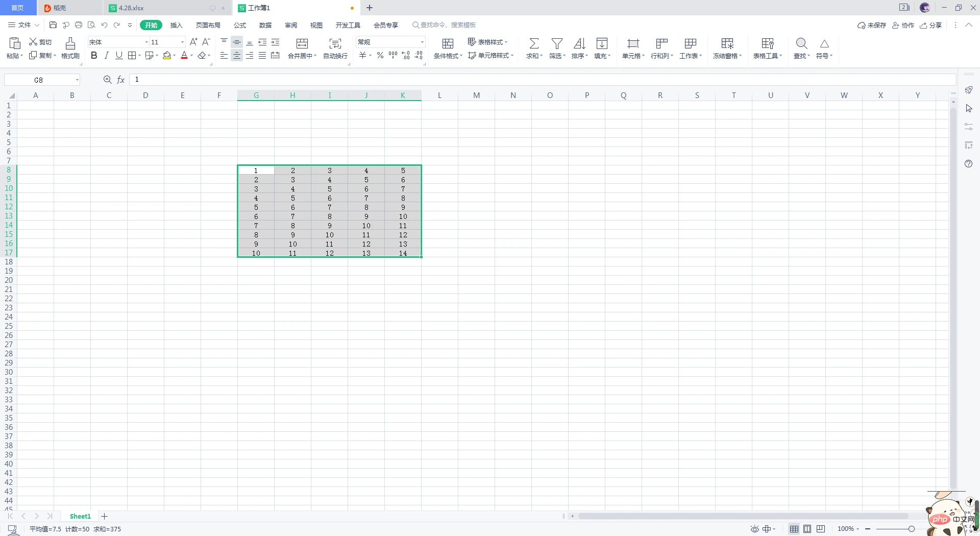The image size is (980, 536).
Task: Toggle middle vertical alignment
Action: pyautogui.click(x=237, y=42)
